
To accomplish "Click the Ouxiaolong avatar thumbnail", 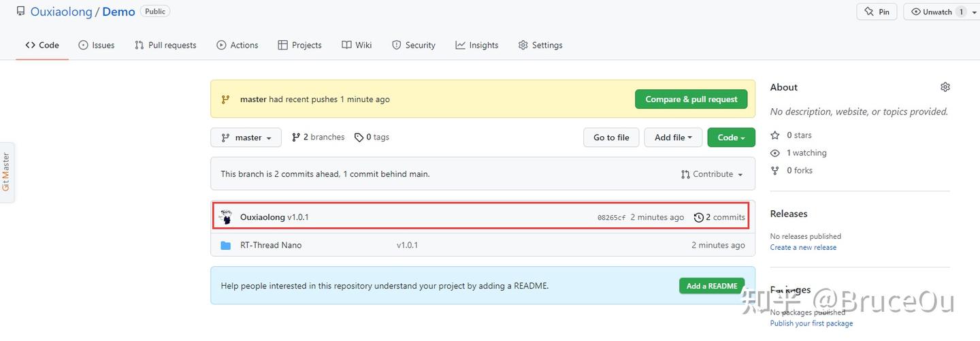I will coord(226,217).
